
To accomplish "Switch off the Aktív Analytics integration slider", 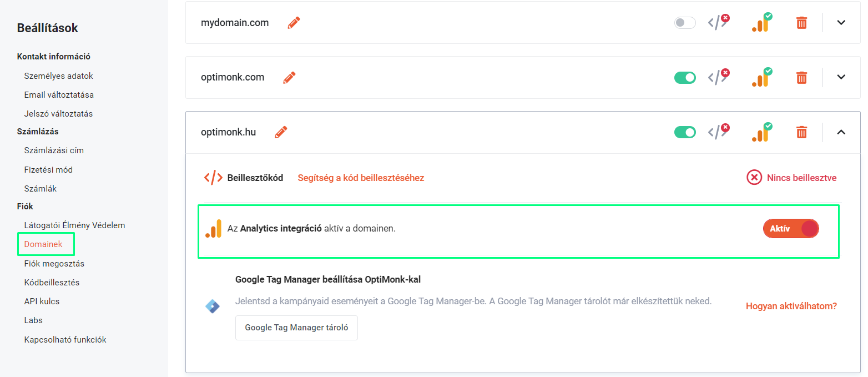I will [791, 229].
